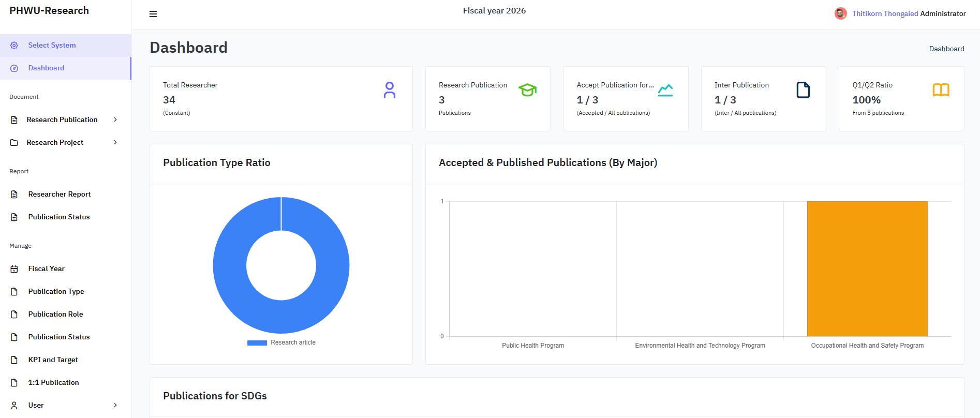The width and height of the screenshot is (980, 418).
Task: Click the Q1/Q2 Ratio book icon
Action: click(x=941, y=90)
